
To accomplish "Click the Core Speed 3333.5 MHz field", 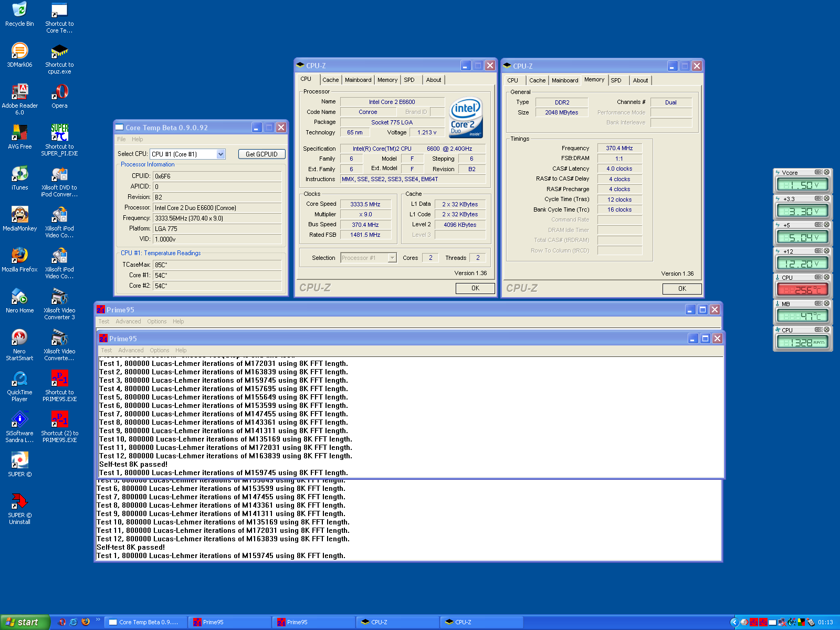I will tap(365, 204).
